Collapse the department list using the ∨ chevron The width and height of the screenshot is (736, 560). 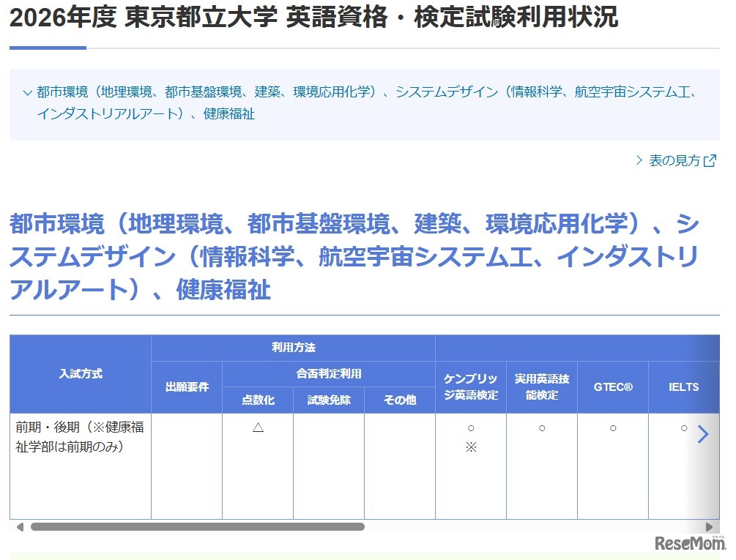click(26, 93)
